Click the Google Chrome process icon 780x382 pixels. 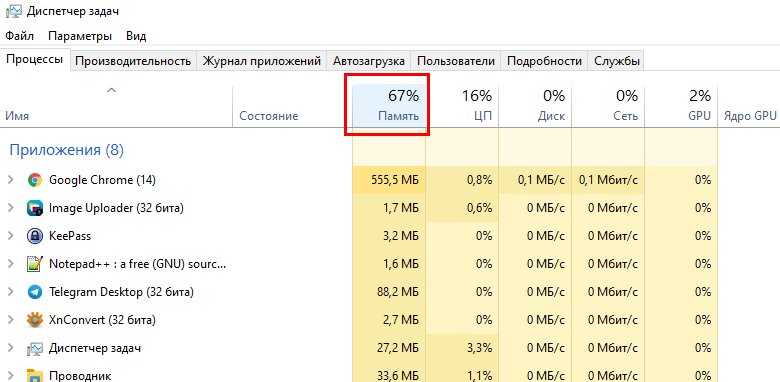click(34, 180)
